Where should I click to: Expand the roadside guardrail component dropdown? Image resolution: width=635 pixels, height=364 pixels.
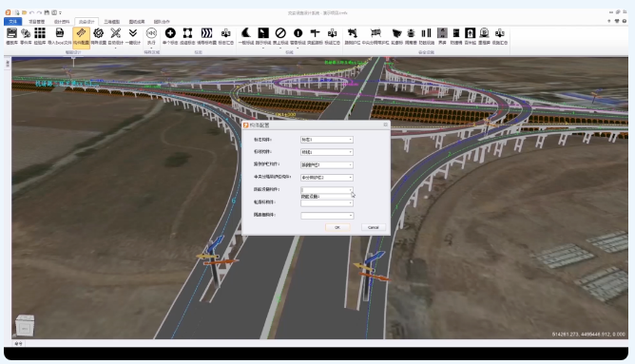[x=351, y=164]
